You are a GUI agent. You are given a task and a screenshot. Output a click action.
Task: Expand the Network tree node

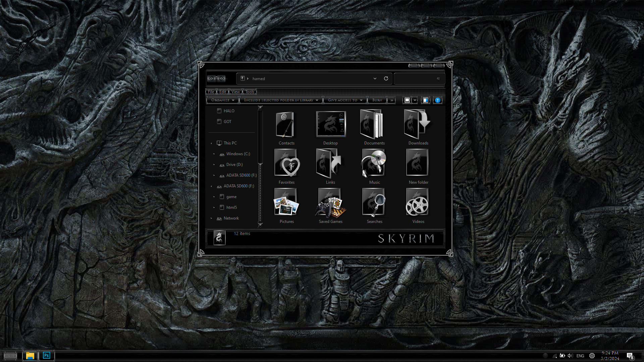(211, 218)
